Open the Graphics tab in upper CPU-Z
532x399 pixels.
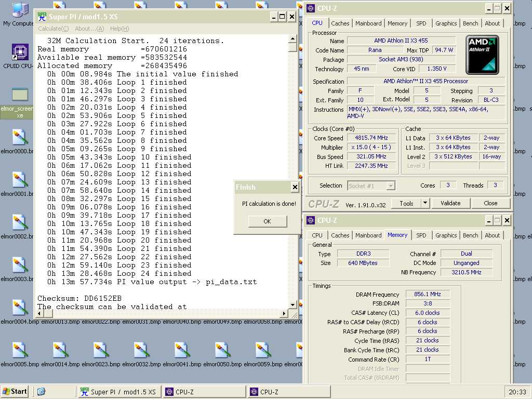(446, 23)
